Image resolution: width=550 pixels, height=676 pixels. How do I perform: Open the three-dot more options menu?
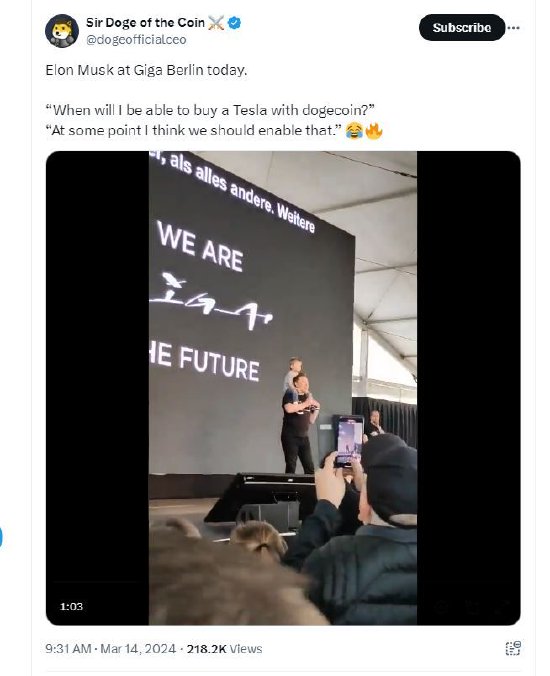click(513, 28)
